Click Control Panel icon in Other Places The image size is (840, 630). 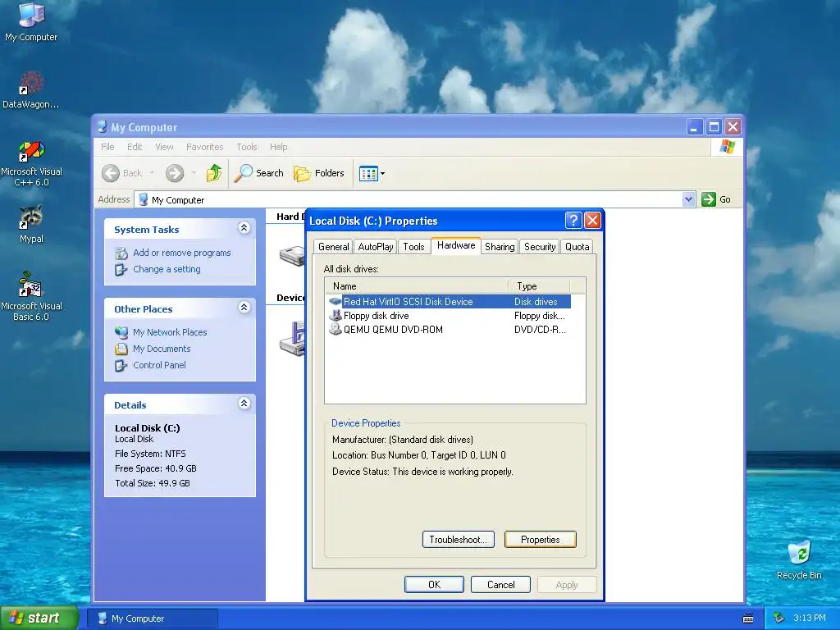pos(121,365)
